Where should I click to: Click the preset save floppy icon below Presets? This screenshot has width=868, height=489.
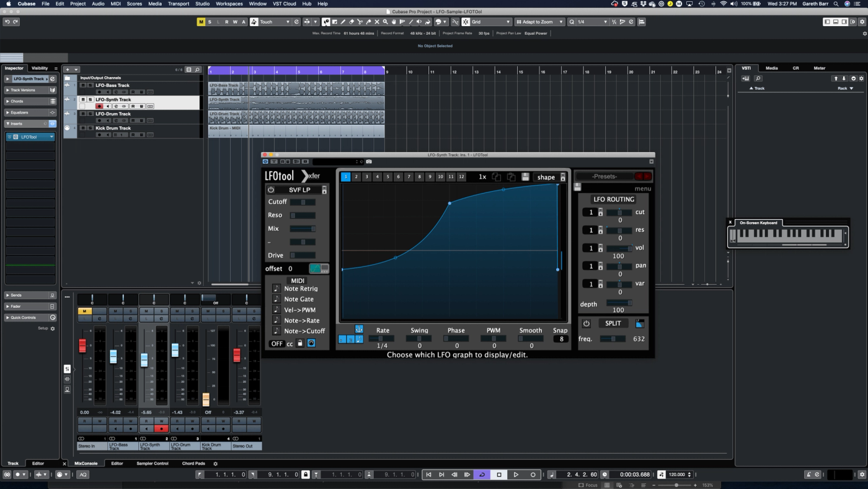(x=577, y=187)
